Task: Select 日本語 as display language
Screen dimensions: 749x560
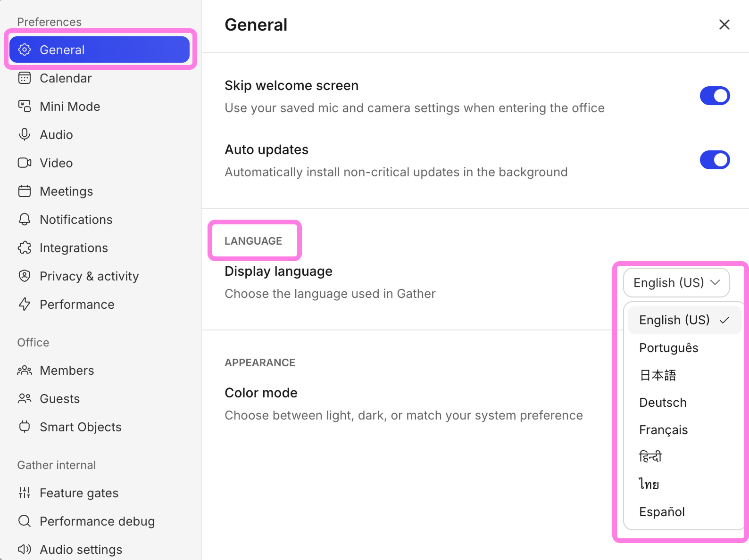Action: tap(684, 375)
